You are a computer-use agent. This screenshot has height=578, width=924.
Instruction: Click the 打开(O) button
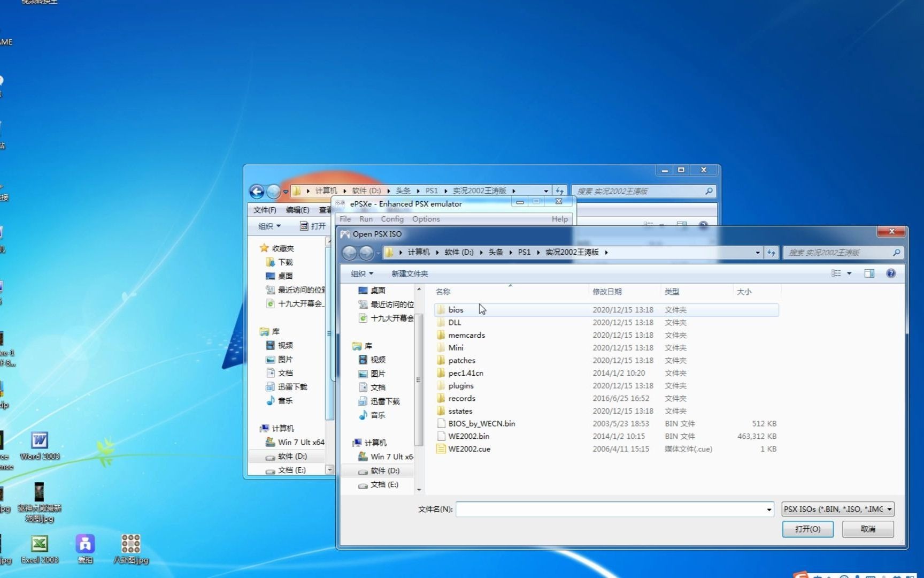point(807,529)
